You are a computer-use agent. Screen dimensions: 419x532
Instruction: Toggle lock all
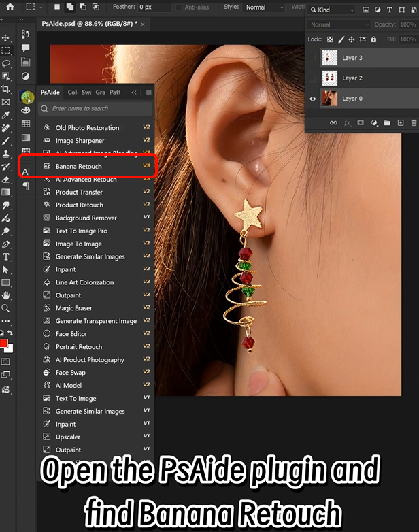coord(373,39)
